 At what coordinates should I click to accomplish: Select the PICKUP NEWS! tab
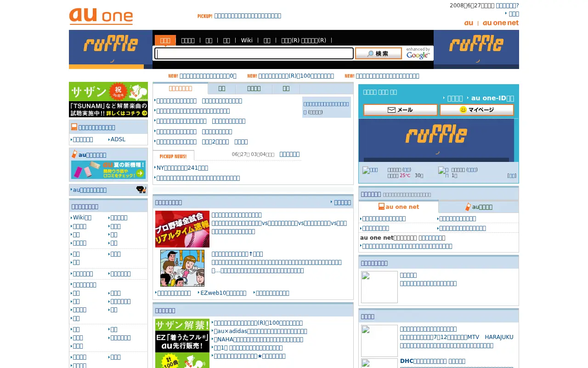point(173,155)
